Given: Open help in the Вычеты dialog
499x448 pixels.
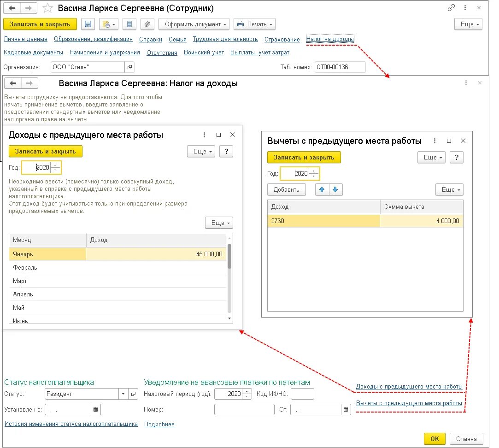Looking at the screenshot, I should [x=456, y=157].
